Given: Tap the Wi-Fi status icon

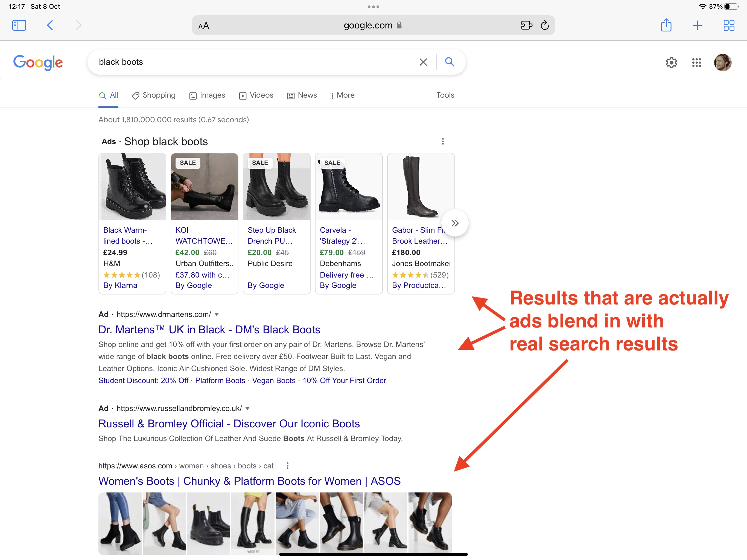Looking at the screenshot, I should (x=702, y=6).
